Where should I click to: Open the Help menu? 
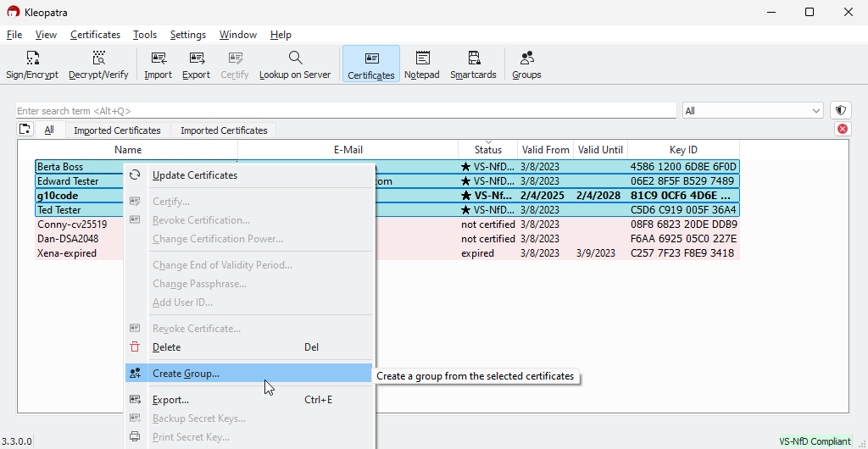281,34
